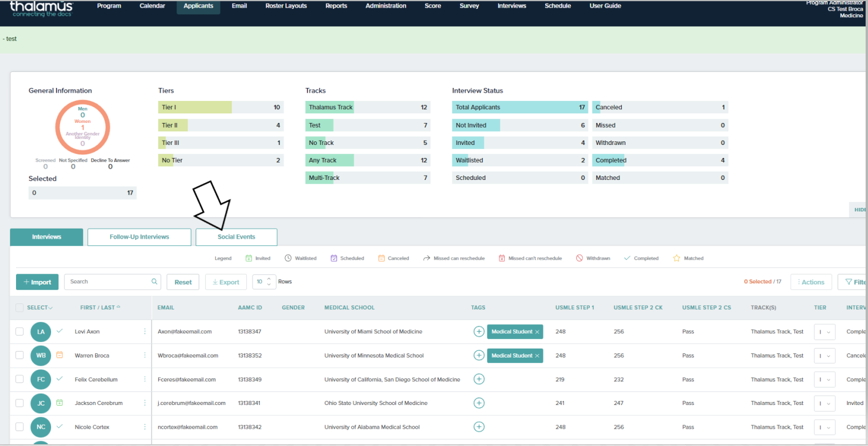Click the gender donut chart in General Information

[x=83, y=126]
